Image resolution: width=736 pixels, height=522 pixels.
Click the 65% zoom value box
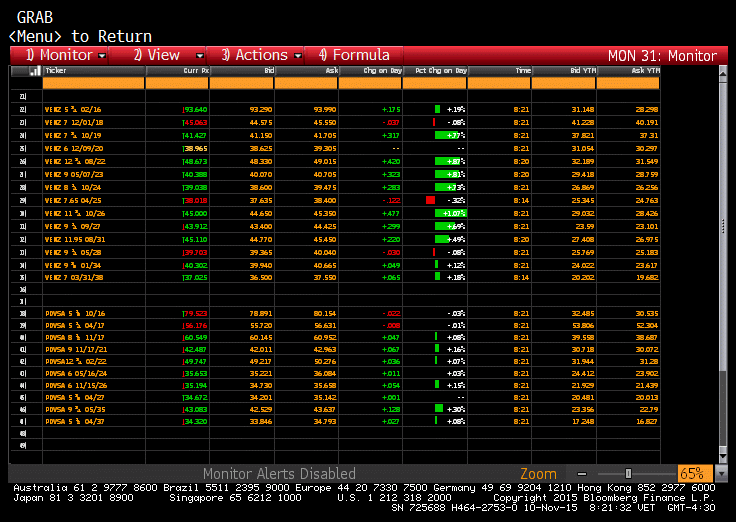tap(694, 473)
